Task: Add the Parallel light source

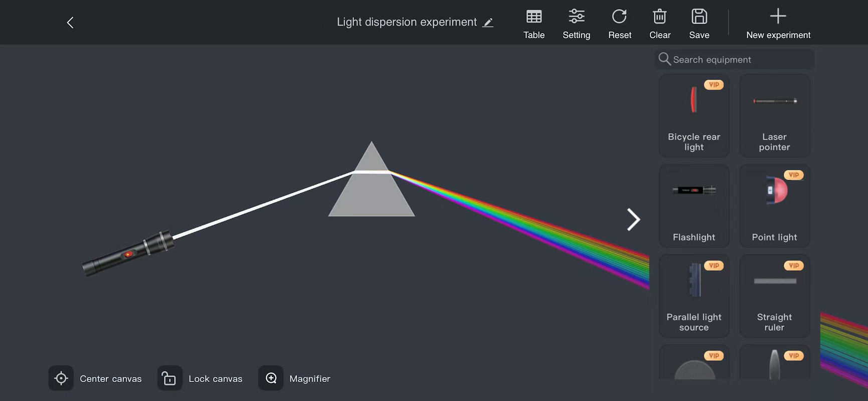Action: pyautogui.click(x=694, y=296)
